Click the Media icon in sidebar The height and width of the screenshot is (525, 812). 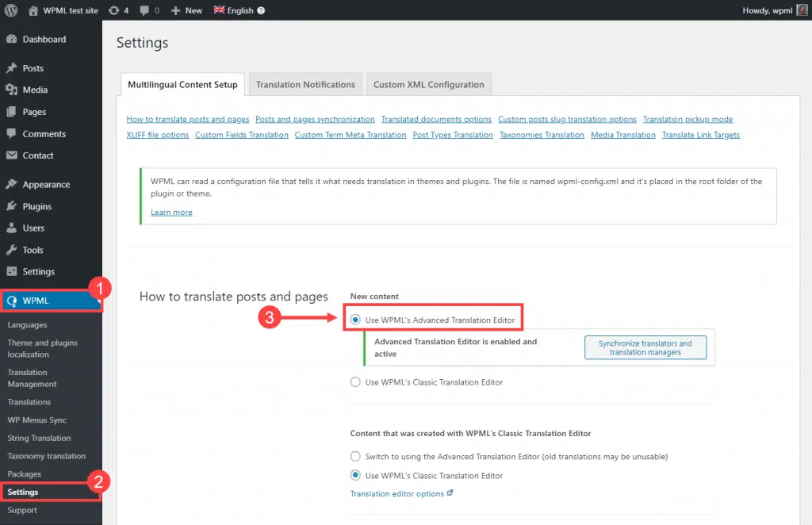(x=11, y=90)
